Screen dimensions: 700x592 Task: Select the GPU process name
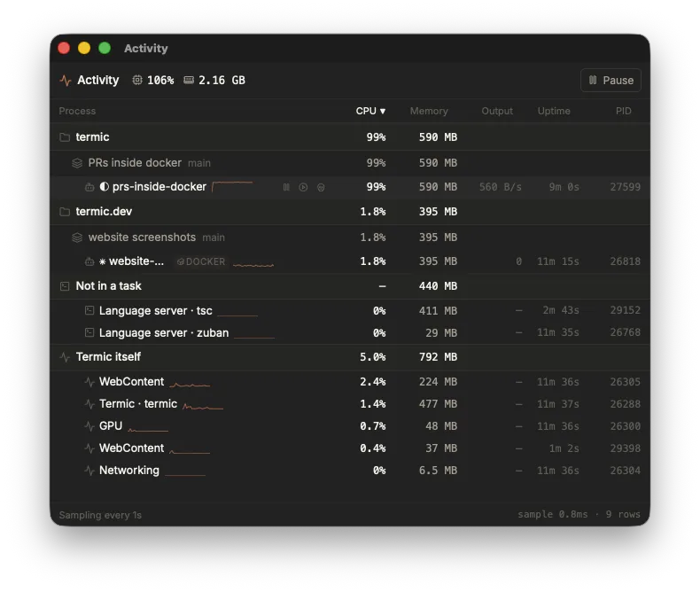pos(111,426)
